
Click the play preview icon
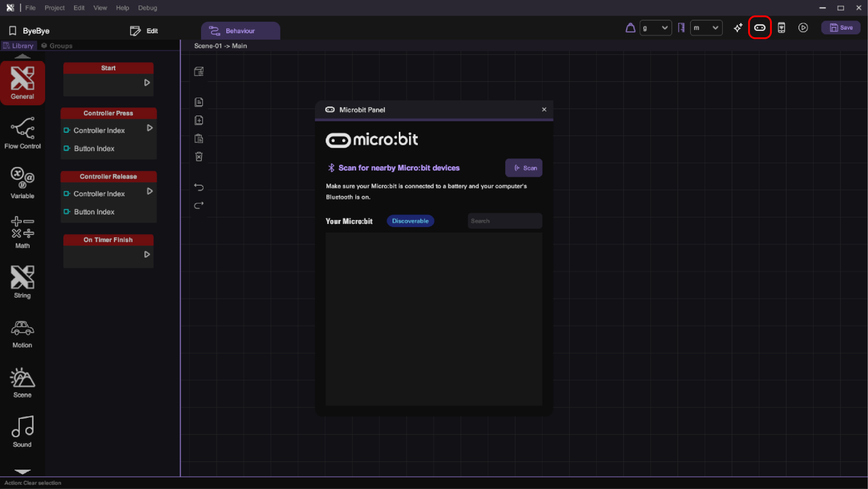coord(803,28)
